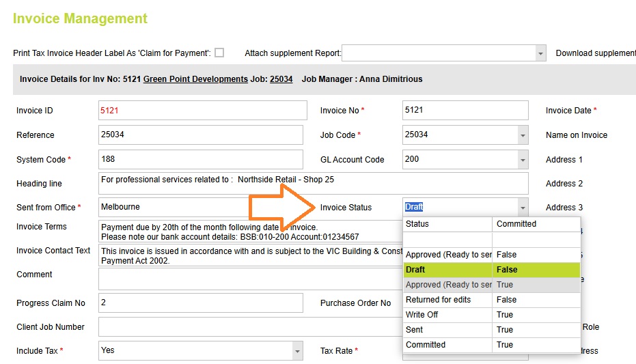Click into the Invoice No field
Image resolution: width=636 pixels, height=364 pixels.
point(465,111)
